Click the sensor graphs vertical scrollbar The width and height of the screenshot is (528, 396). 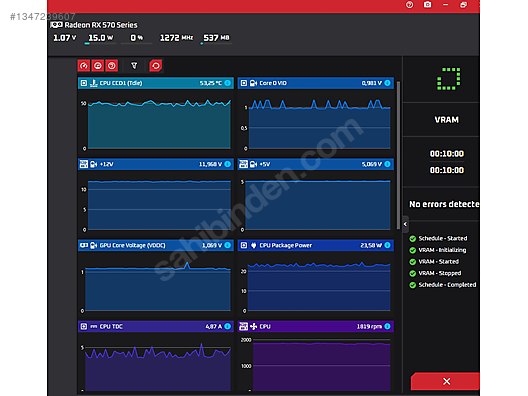point(398,155)
